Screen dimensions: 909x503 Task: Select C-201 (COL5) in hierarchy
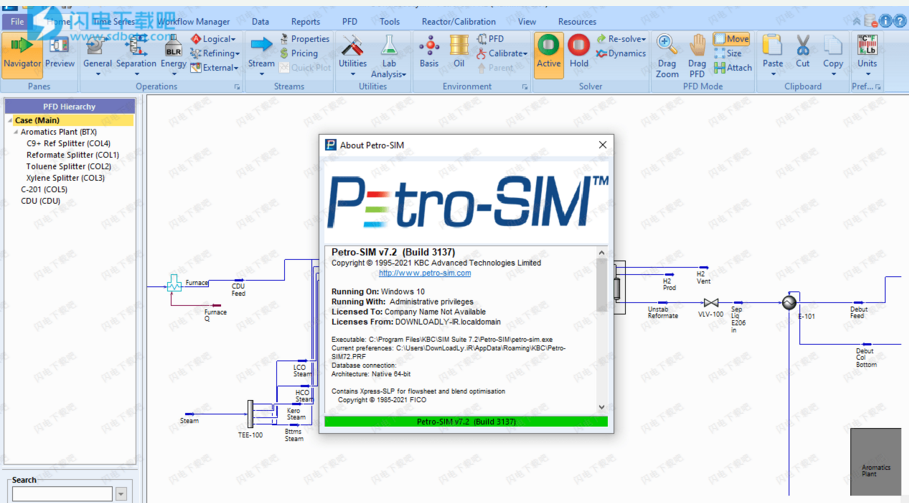pyautogui.click(x=44, y=189)
